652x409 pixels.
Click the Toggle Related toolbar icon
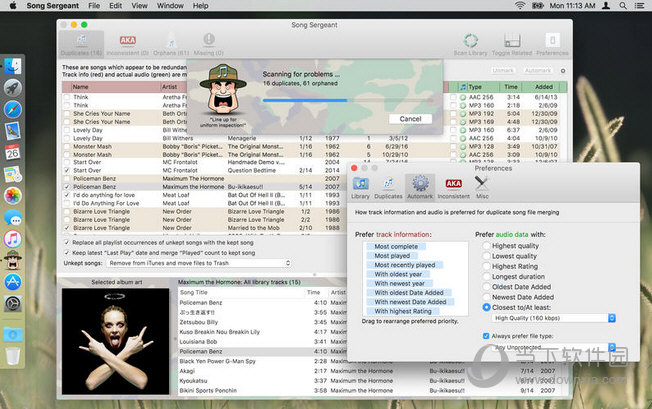click(x=512, y=44)
